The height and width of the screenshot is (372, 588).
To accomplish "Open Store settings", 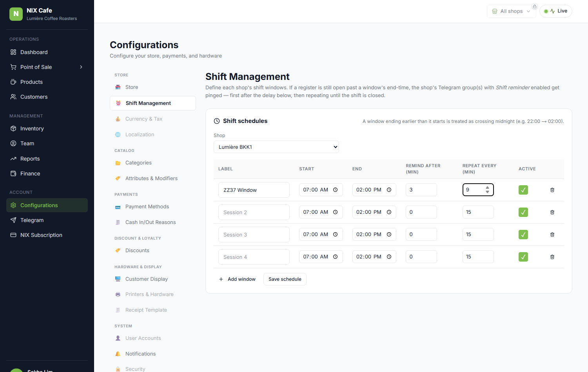I will (x=153, y=87).
